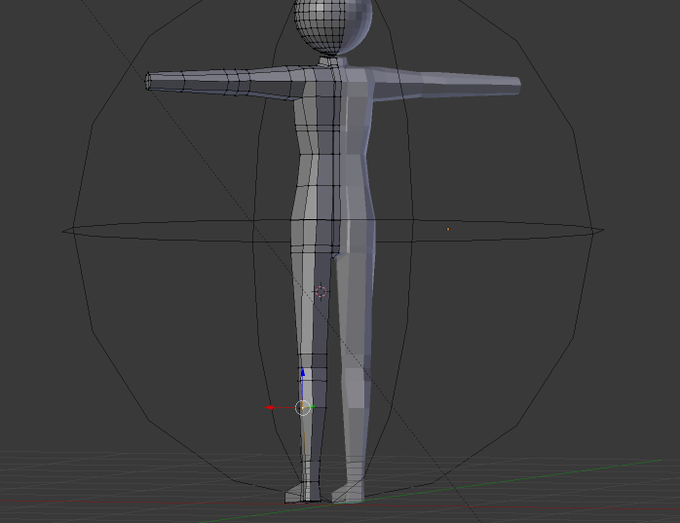Screen dimensions: 680x523
Task: Click the character's spherical head mesh
Action: (x=333, y=26)
